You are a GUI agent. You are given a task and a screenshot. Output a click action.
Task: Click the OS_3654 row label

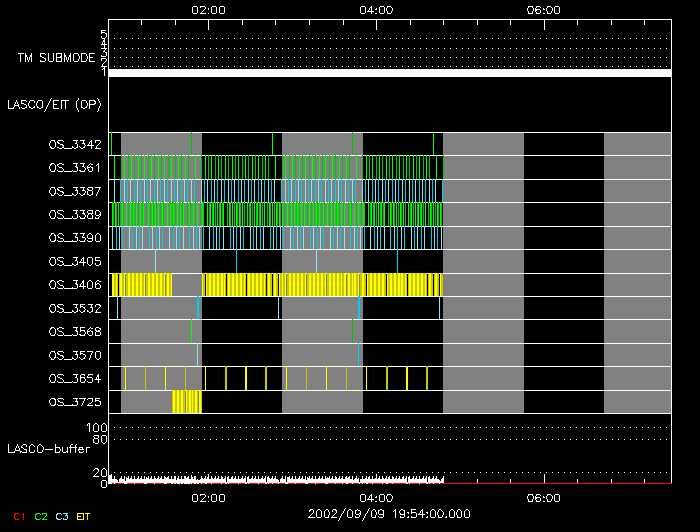coord(74,378)
